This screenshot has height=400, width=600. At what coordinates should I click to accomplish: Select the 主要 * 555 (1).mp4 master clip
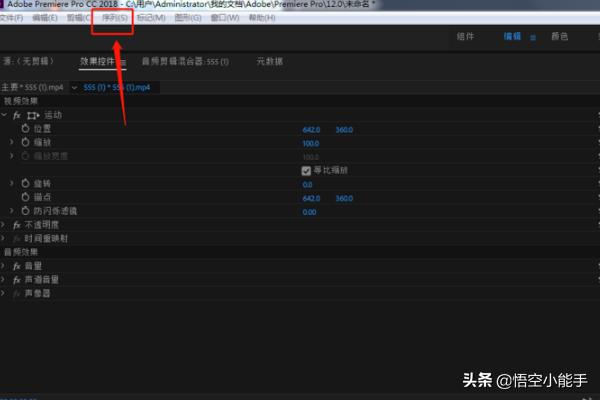(32, 88)
